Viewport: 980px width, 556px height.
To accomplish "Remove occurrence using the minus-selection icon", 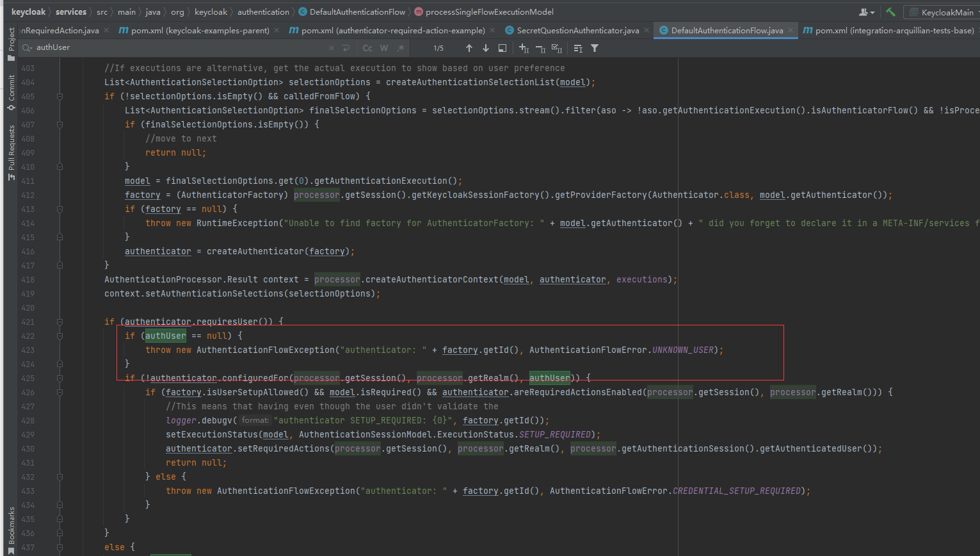I will [x=541, y=48].
